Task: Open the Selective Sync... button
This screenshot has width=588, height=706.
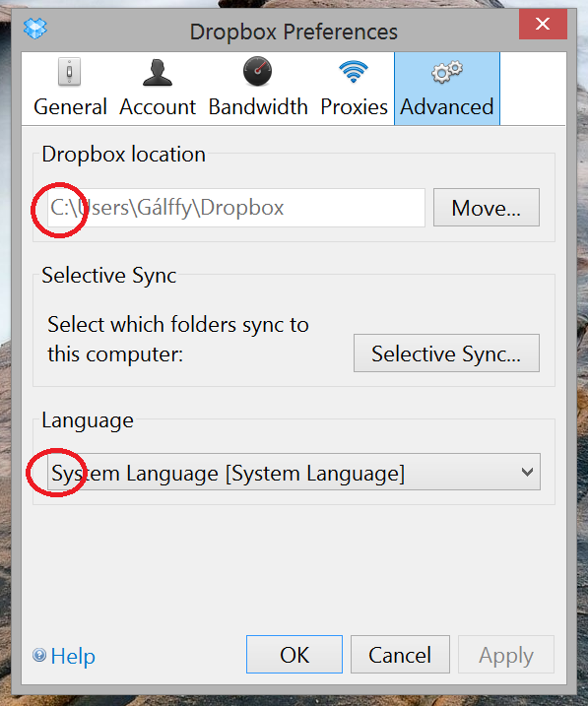Action: 446,353
